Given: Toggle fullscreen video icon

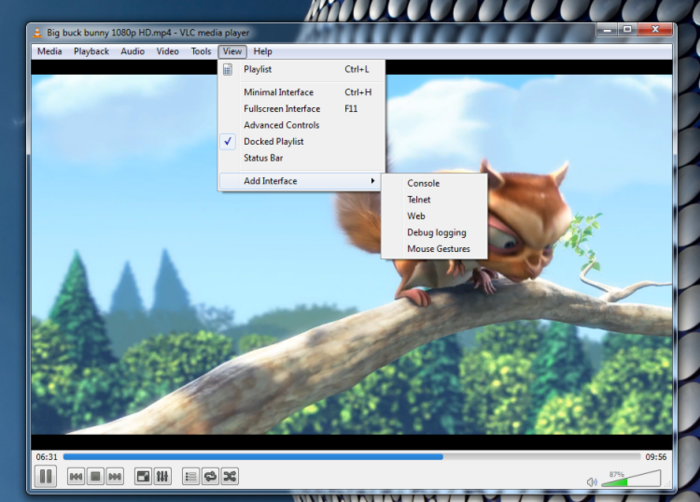Looking at the screenshot, I should click(143, 477).
